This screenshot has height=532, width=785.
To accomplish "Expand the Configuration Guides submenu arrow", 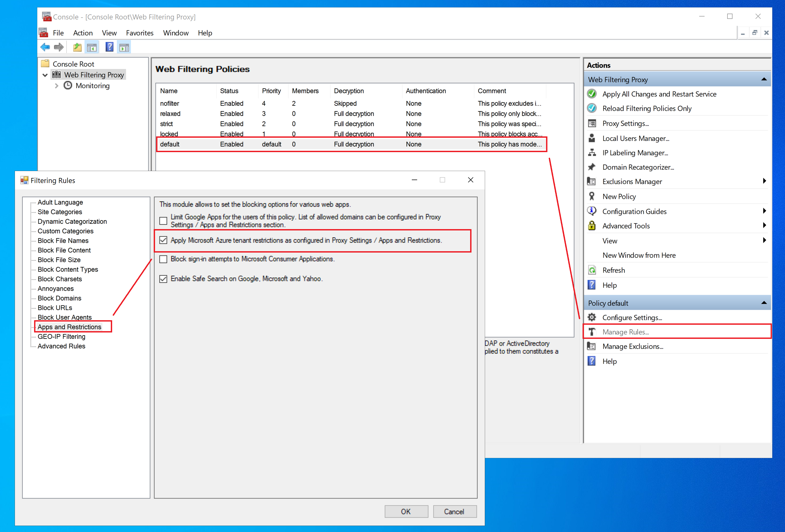I will (x=764, y=211).
